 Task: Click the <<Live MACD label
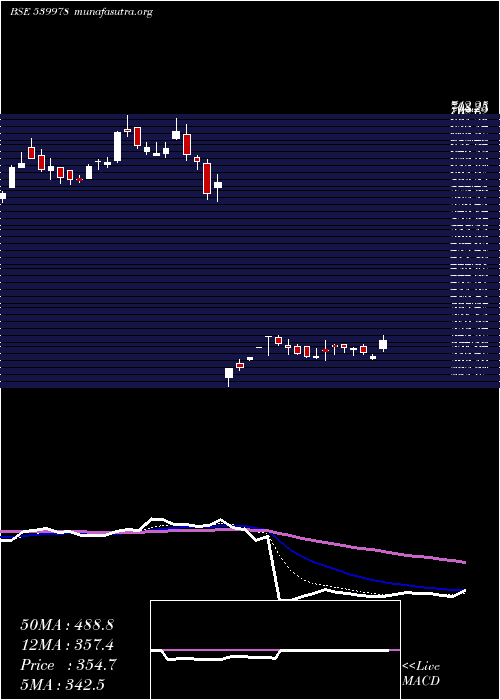pos(421,674)
